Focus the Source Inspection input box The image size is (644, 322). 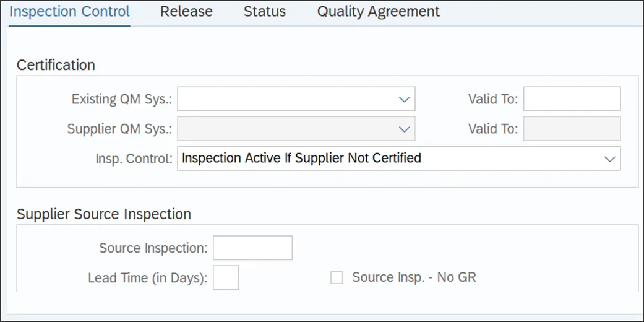tap(252, 248)
